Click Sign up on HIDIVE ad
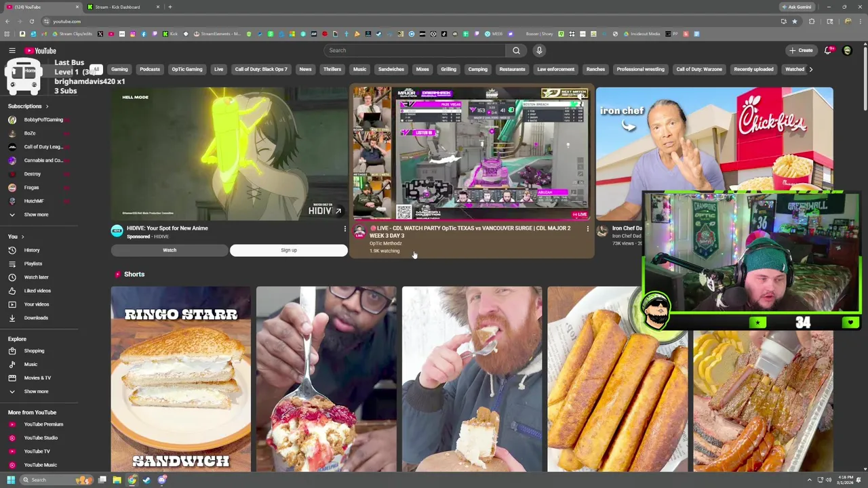 pyautogui.click(x=289, y=250)
